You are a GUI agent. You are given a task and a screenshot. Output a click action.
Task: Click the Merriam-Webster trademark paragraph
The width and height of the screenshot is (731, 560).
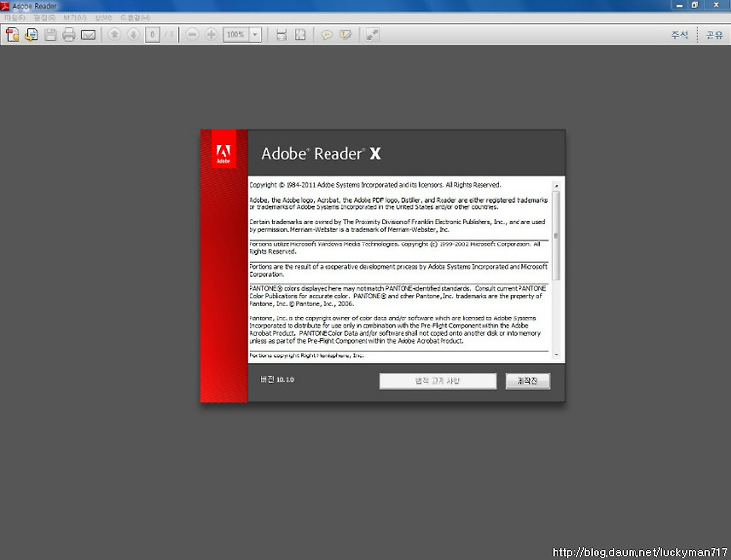pyautogui.click(x=398, y=226)
